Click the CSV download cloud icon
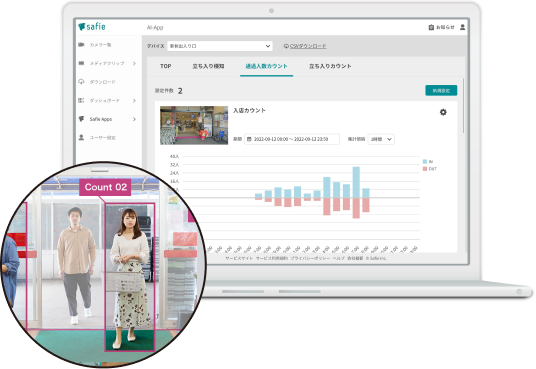The width and height of the screenshot is (536, 369). pos(286,46)
